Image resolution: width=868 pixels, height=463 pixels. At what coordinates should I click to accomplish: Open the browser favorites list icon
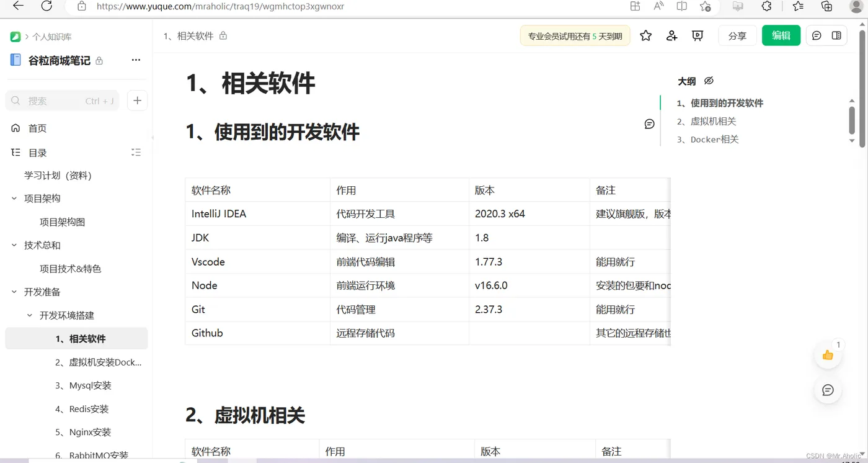point(798,6)
